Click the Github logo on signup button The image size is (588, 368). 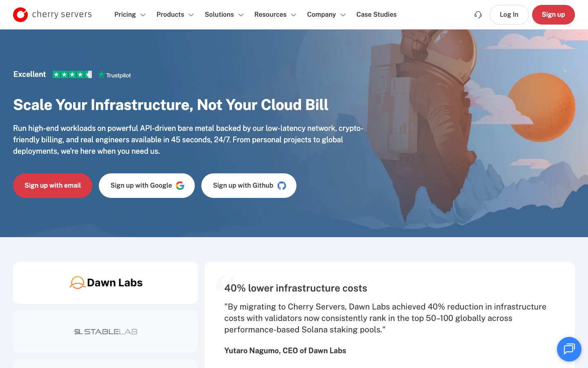click(282, 186)
